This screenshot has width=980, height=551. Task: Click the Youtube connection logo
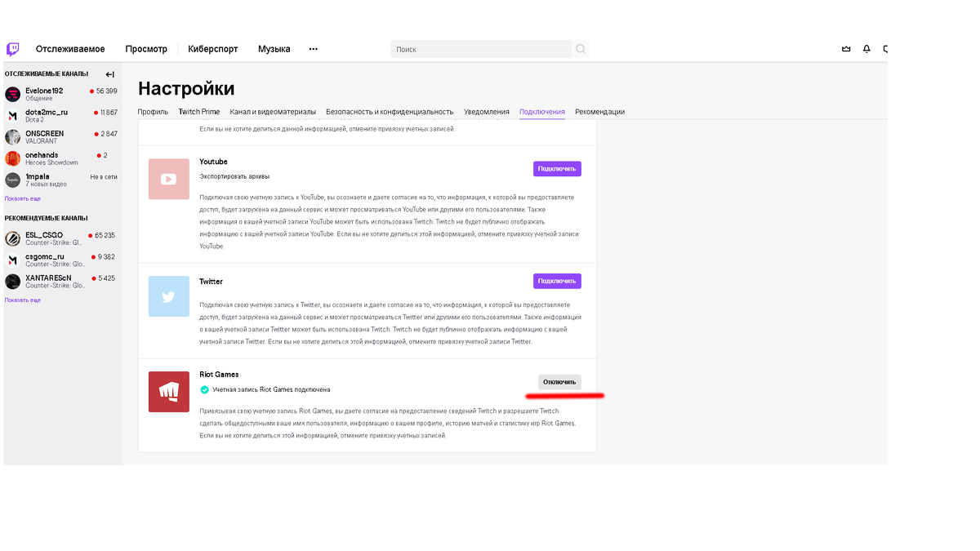[x=169, y=179]
